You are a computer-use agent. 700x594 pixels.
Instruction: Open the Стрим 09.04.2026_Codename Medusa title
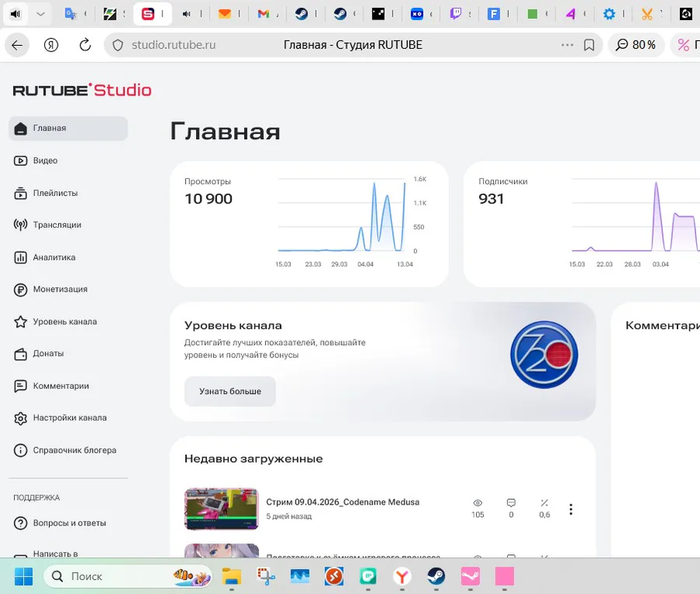point(343,502)
